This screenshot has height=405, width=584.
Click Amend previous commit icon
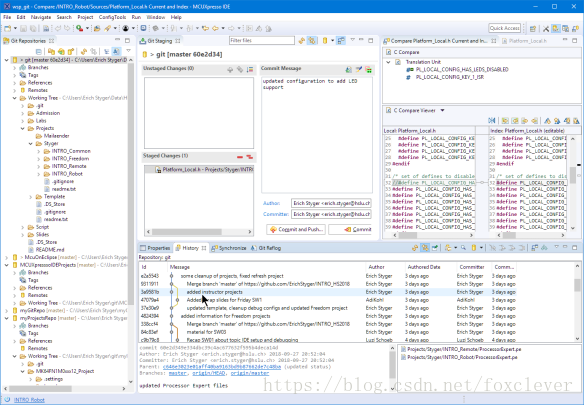click(x=349, y=69)
